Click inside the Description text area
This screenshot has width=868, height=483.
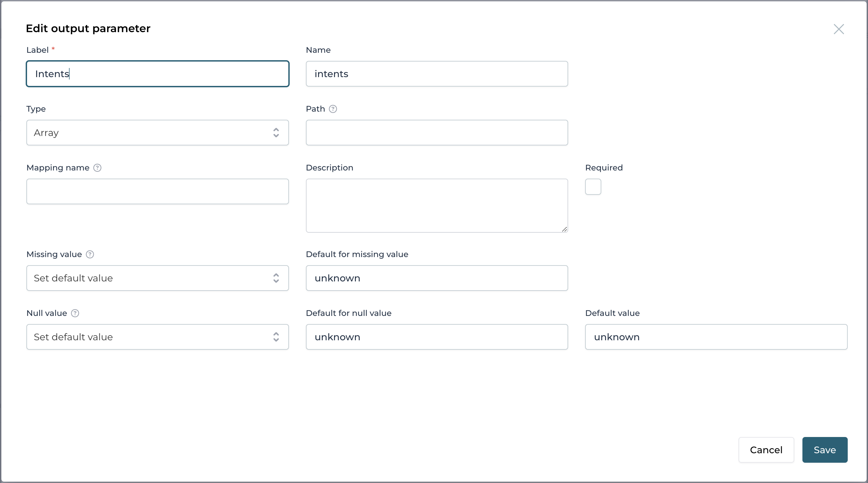pos(437,206)
